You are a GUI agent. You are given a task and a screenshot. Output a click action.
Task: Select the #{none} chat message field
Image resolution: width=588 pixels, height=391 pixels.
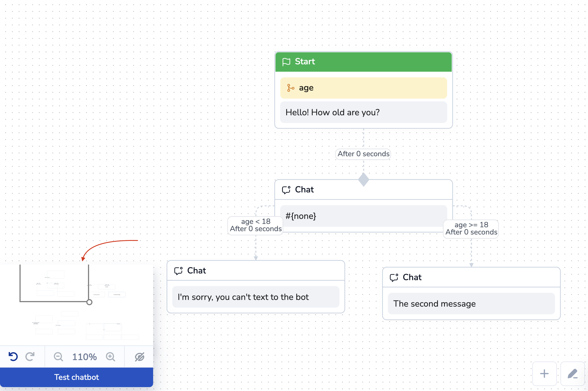(x=363, y=216)
